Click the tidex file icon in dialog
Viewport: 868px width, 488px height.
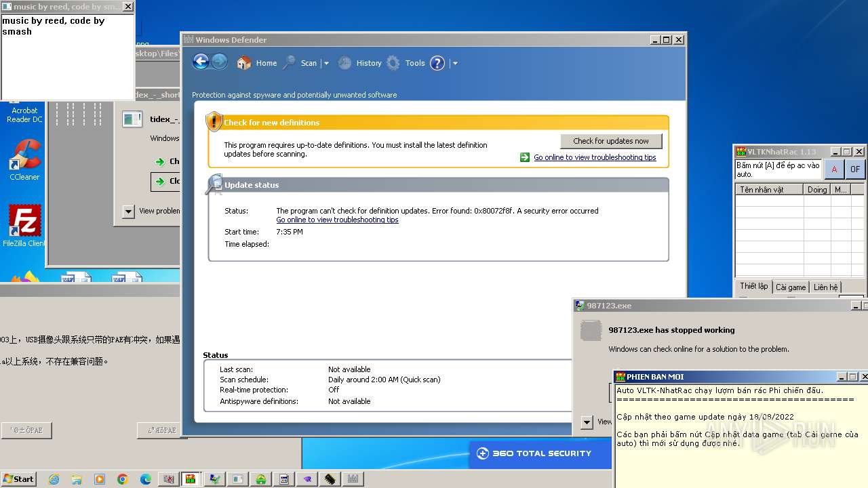point(132,119)
